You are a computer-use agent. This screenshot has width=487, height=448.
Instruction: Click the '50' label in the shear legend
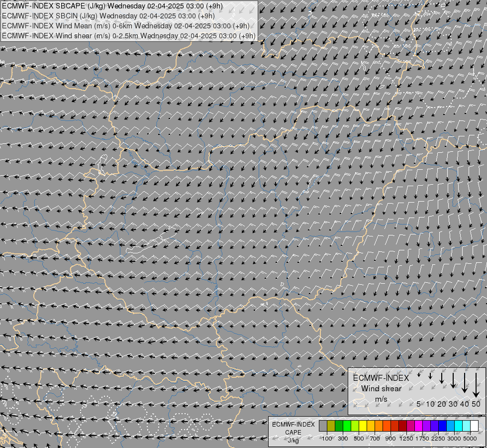476,404
